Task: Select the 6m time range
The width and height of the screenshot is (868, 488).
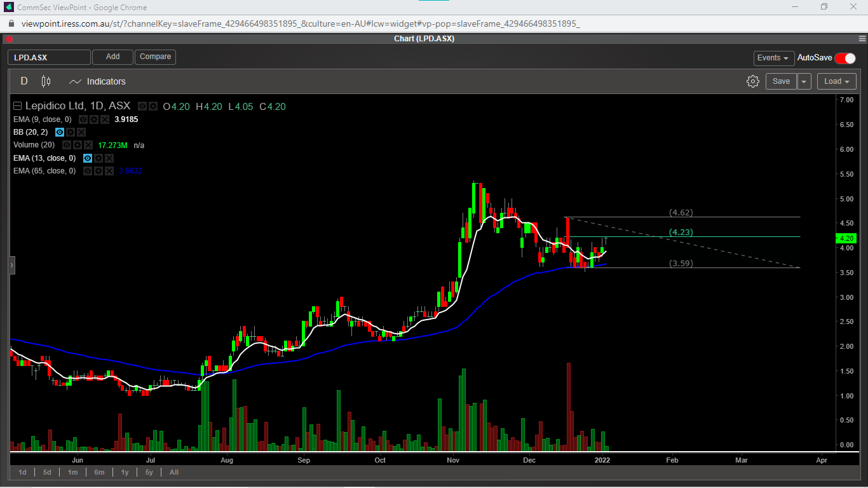Action: click(x=99, y=472)
